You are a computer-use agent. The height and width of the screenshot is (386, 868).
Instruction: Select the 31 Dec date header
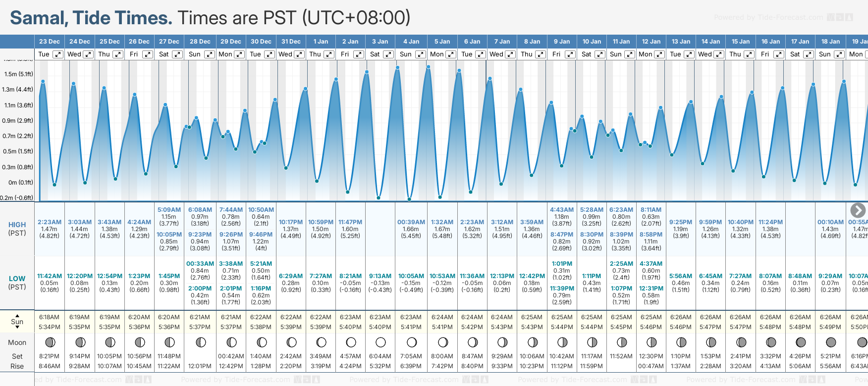[x=291, y=42]
